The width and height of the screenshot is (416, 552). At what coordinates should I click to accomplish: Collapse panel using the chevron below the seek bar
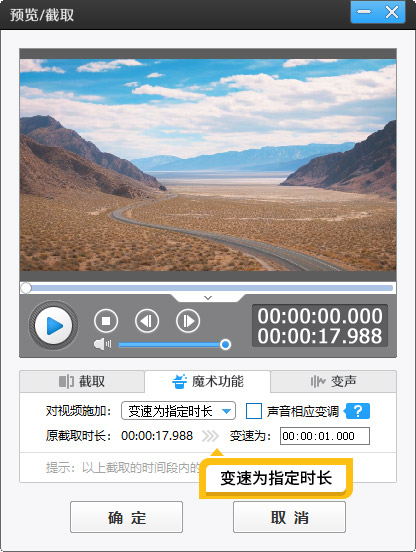[208, 298]
